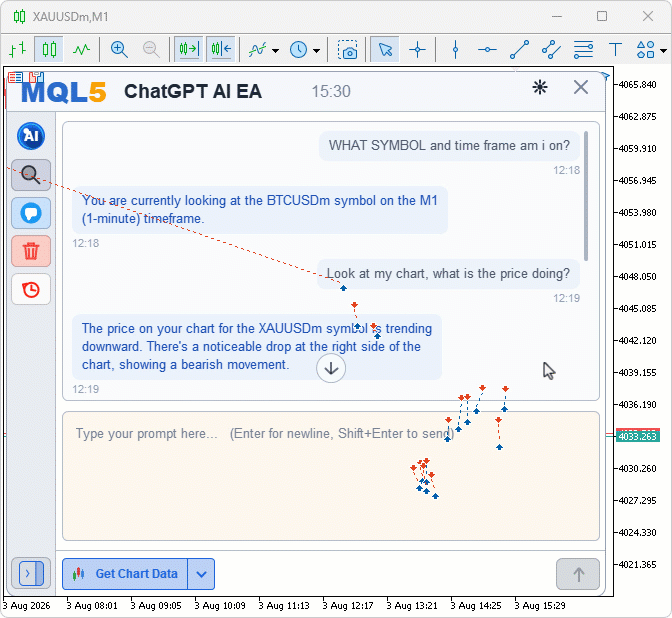
Task: Zoom in on the chart
Action: coord(119,49)
